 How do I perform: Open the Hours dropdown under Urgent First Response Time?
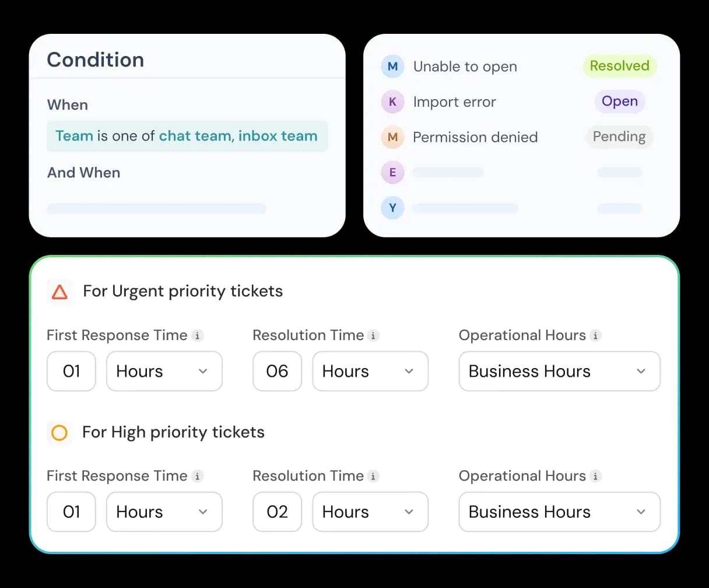coord(164,372)
